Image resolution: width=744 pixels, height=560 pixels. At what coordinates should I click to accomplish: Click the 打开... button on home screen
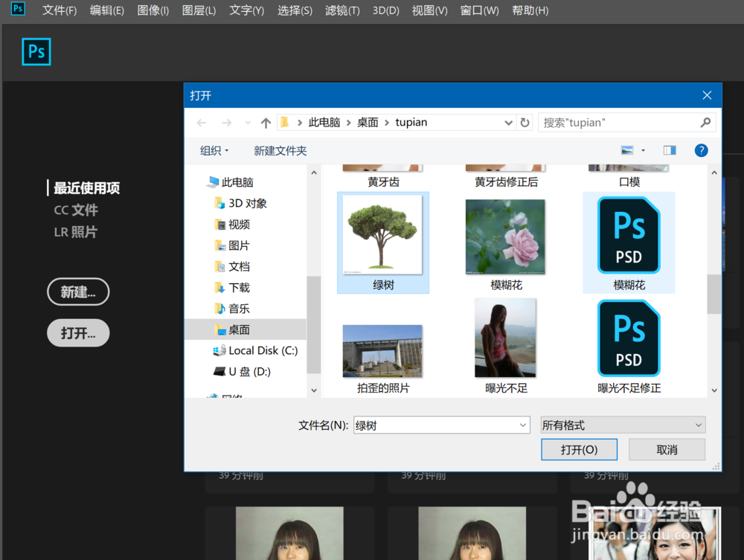[x=78, y=333]
